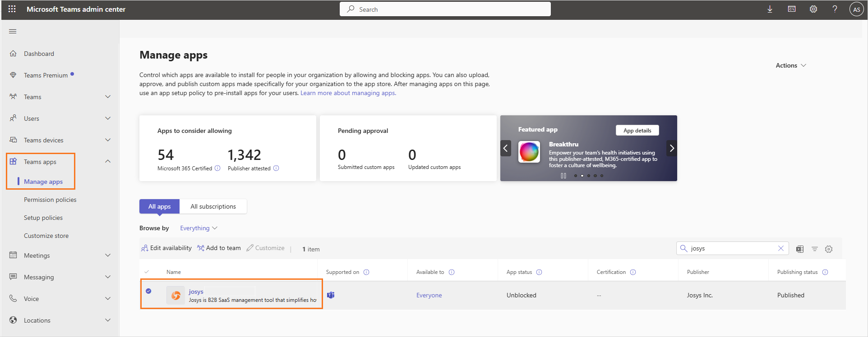Click info icon beside Certification column
The image size is (868, 337).
[x=633, y=272]
